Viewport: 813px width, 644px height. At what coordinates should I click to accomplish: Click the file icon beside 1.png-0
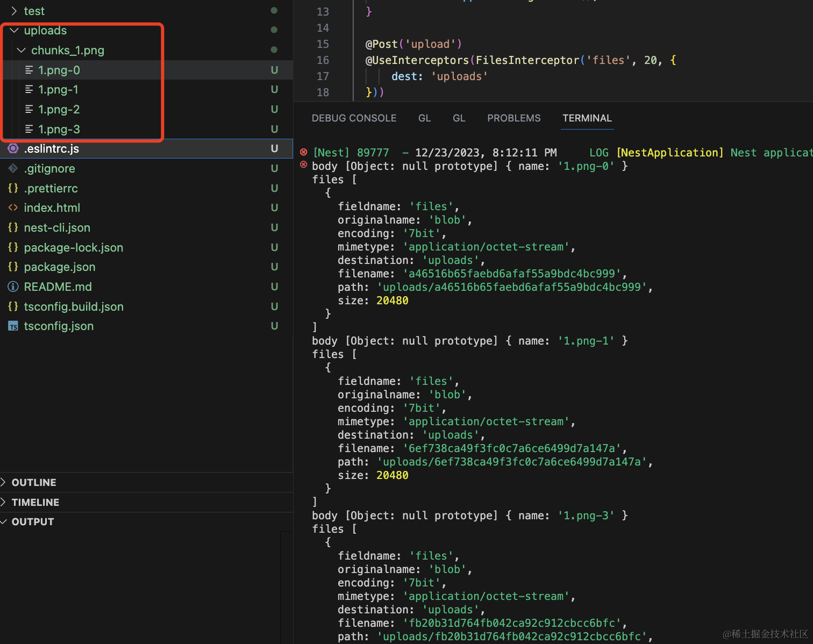(x=29, y=70)
